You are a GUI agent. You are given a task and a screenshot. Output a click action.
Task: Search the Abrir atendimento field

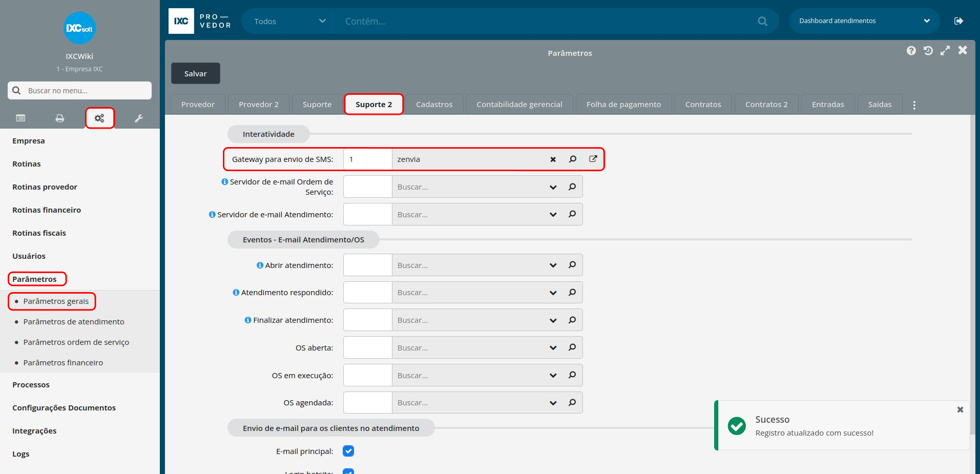coord(572,265)
